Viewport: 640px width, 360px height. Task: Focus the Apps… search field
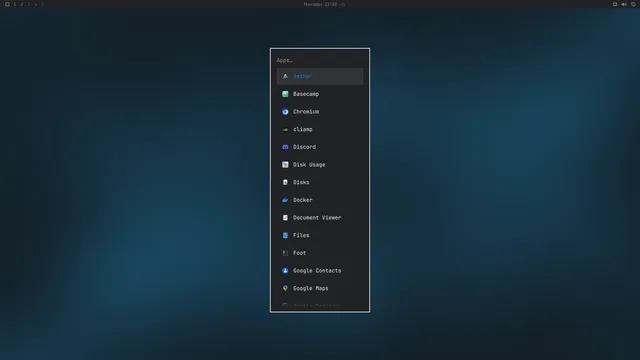320,60
